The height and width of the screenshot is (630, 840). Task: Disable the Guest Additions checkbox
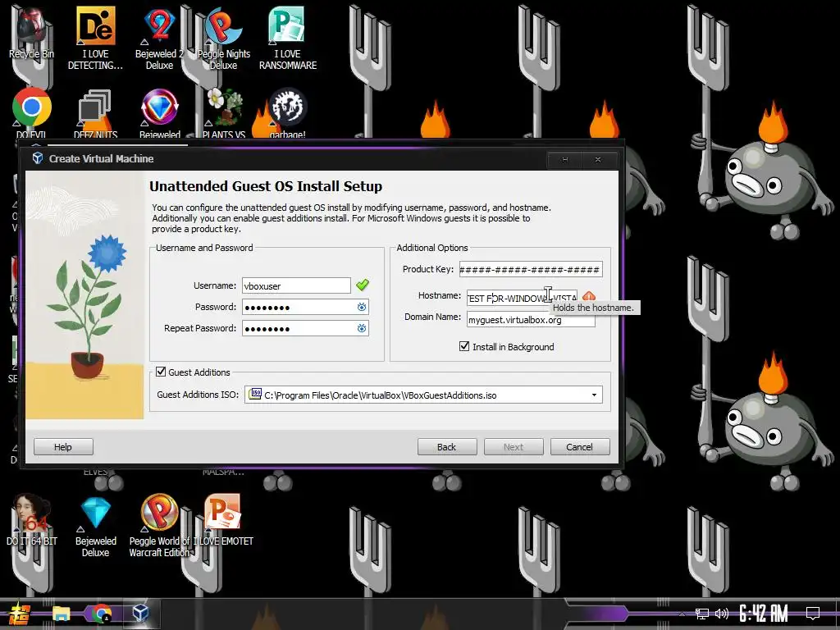pyautogui.click(x=161, y=372)
